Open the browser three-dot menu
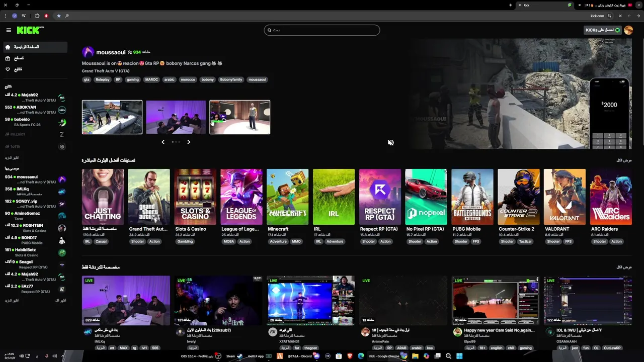644x362 pixels. click(x=6, y=16)
